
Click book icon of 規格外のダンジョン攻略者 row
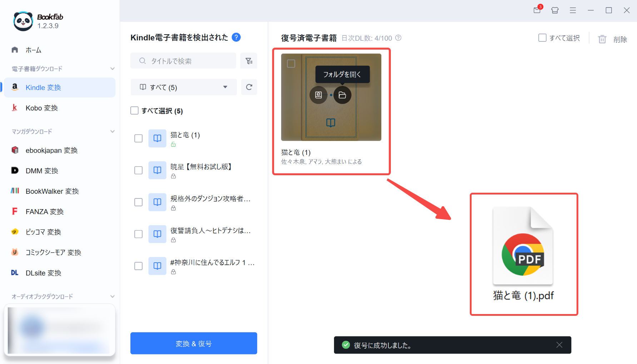(157, 202)
